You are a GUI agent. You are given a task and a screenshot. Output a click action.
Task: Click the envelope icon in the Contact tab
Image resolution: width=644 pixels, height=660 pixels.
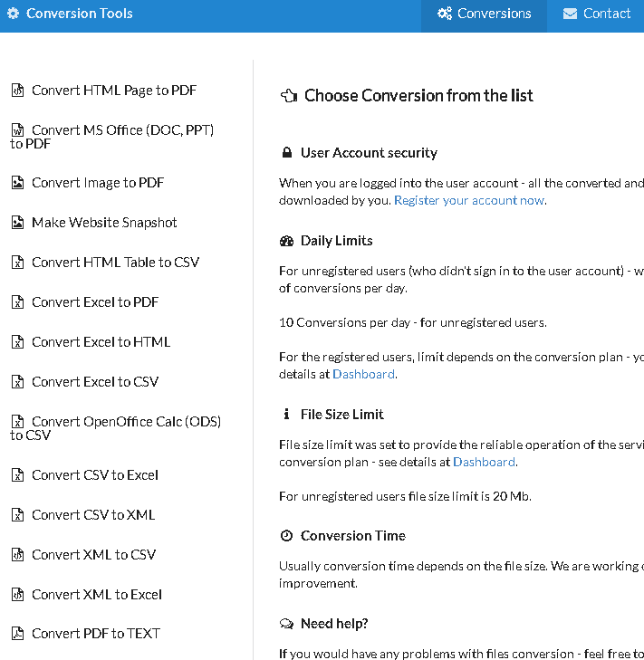(x=570, y=14)
